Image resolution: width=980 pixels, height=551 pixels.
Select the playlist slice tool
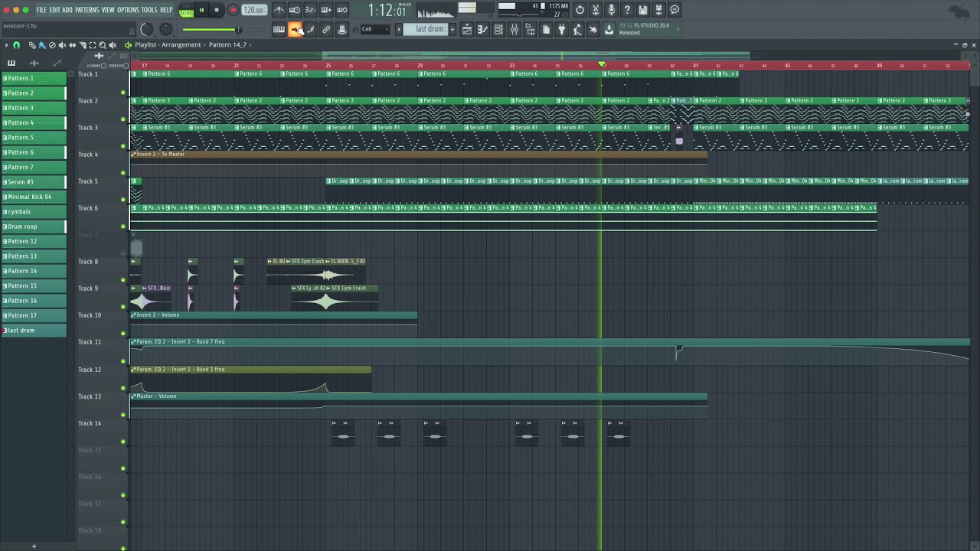point(83,45)
